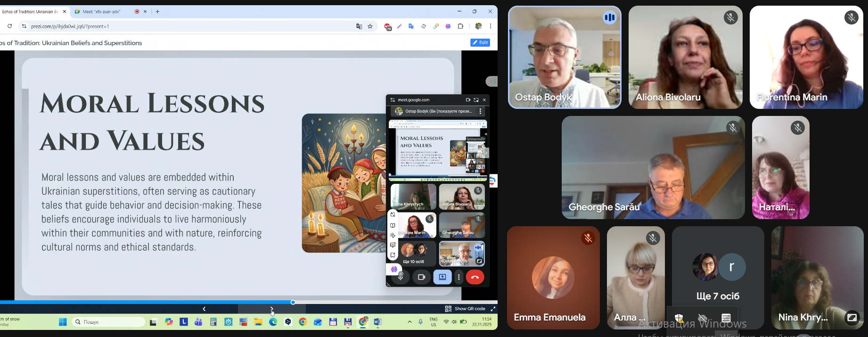Open Google Translate icon in address bar
The width and height of the screenshot is (868, 337).
pos(359,26)
